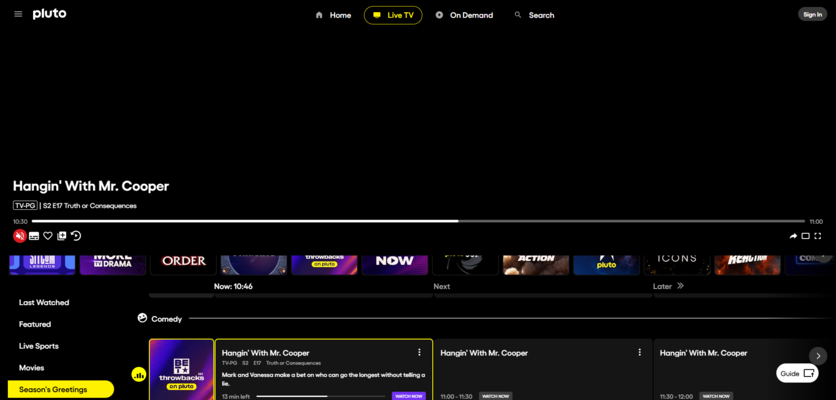836x400 pixels.
Task: Open the 11:30 Hangin' With Mr. Cooper card
Action: click(745, 369)
